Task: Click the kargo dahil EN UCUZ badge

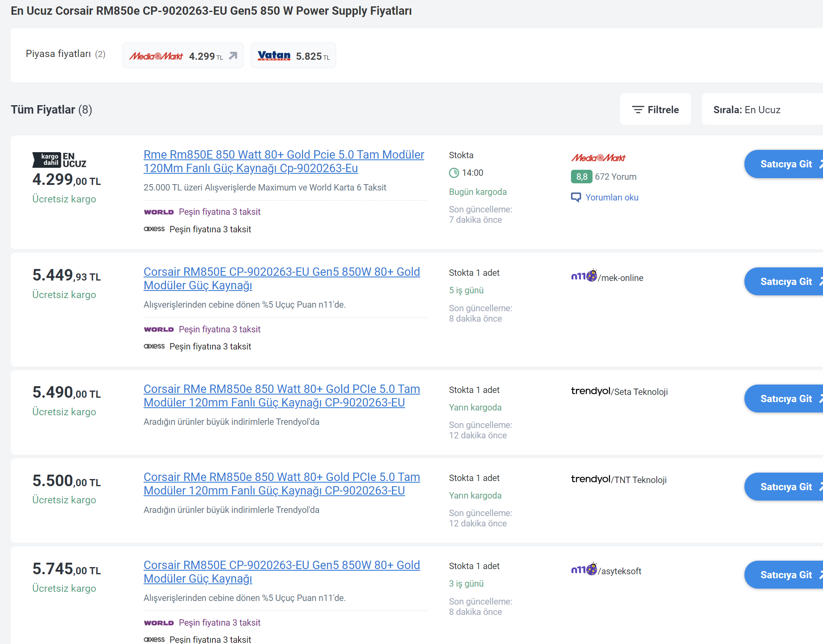Action: (59, 160)
